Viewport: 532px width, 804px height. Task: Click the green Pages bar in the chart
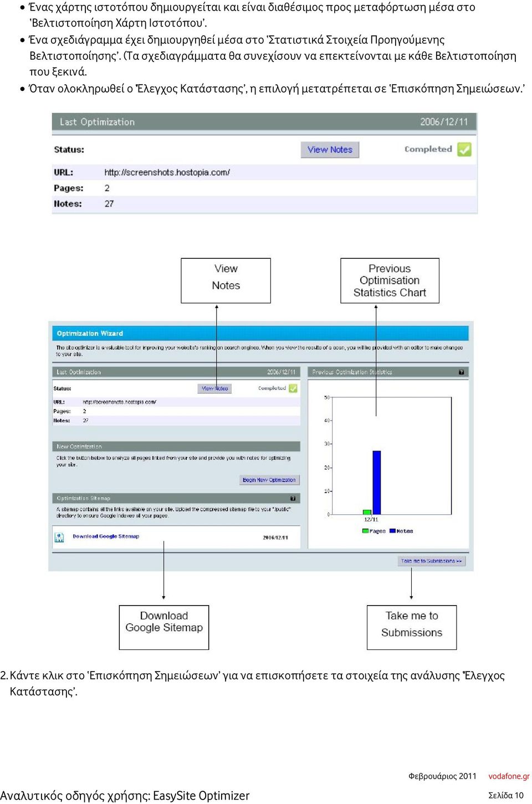click(367, 512)
